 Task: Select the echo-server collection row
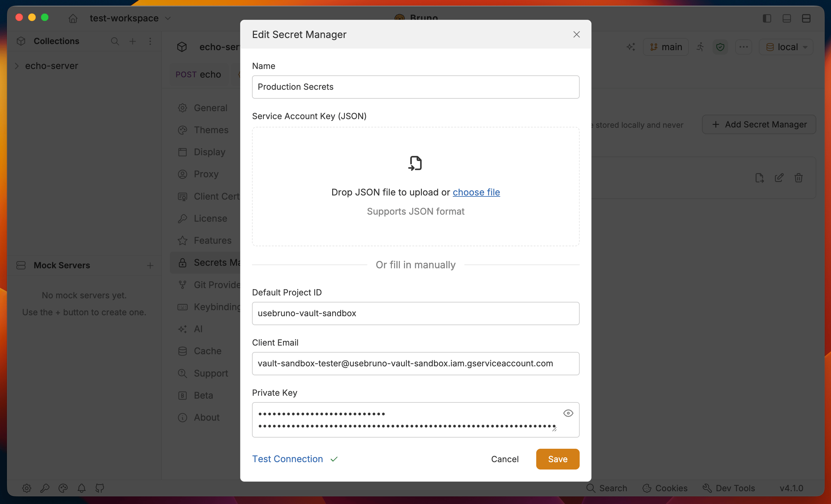pos(84,66)
